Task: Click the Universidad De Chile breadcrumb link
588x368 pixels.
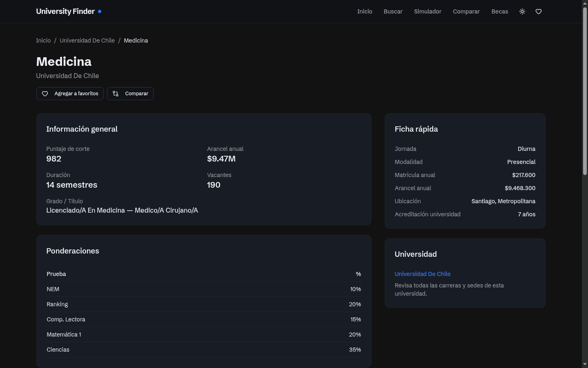Action: point(87,40)
